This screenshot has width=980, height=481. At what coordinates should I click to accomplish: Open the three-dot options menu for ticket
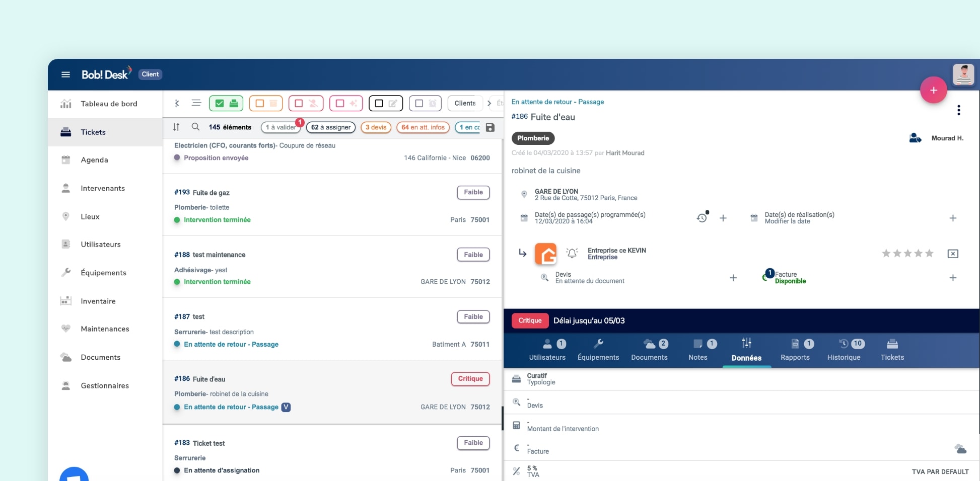958,110
